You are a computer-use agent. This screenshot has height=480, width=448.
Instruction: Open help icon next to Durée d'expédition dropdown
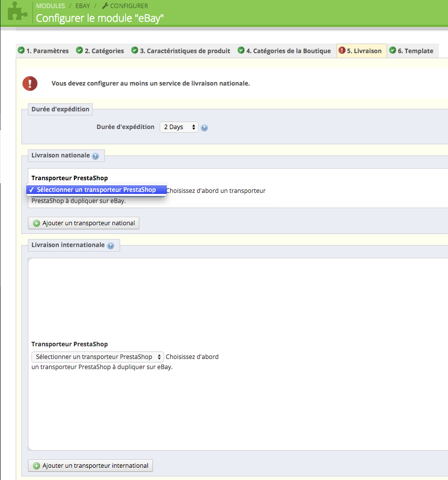(x=204, y=128)
